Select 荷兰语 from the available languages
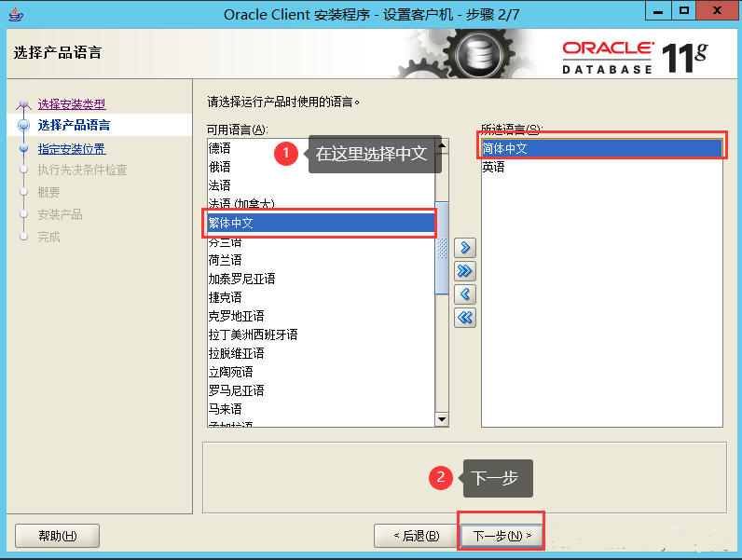Screen dimensions: 742x560 tap(321, 260)
